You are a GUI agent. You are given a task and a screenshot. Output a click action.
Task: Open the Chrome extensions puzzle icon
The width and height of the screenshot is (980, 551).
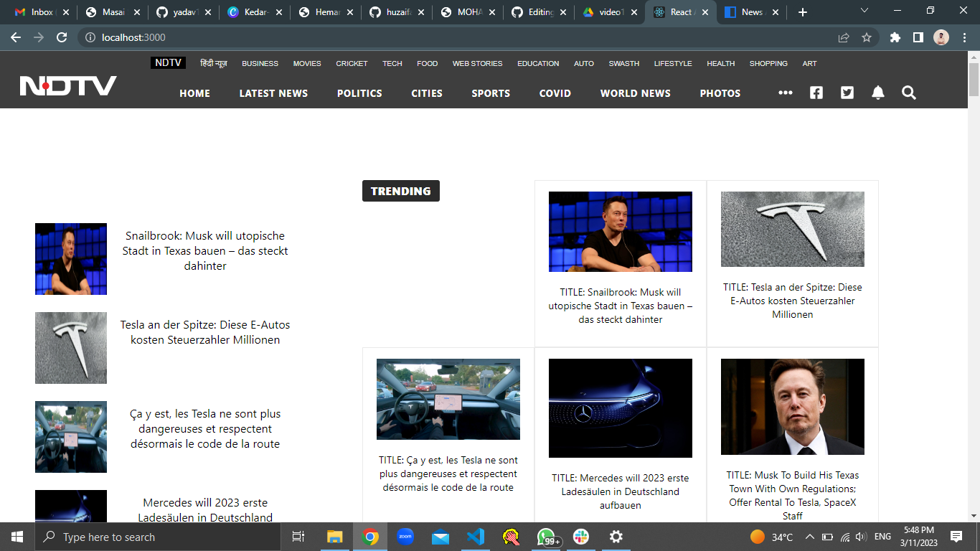[x=895, y=37]
